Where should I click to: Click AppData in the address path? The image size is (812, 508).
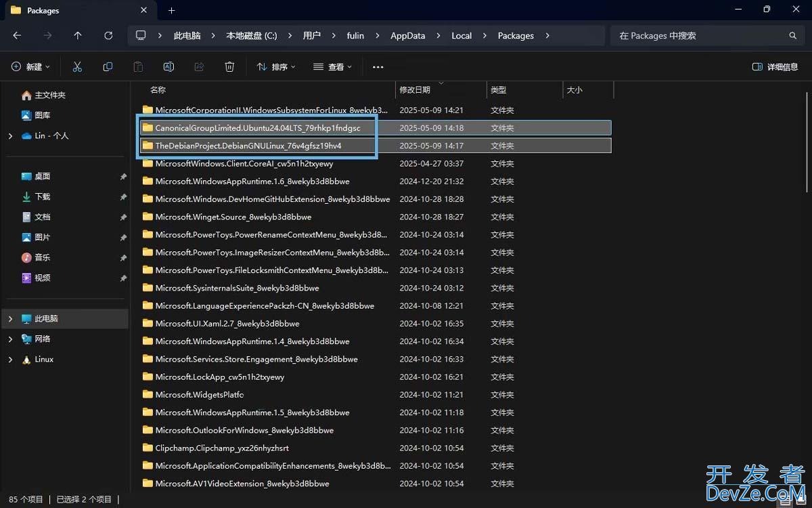click(408, 35)
